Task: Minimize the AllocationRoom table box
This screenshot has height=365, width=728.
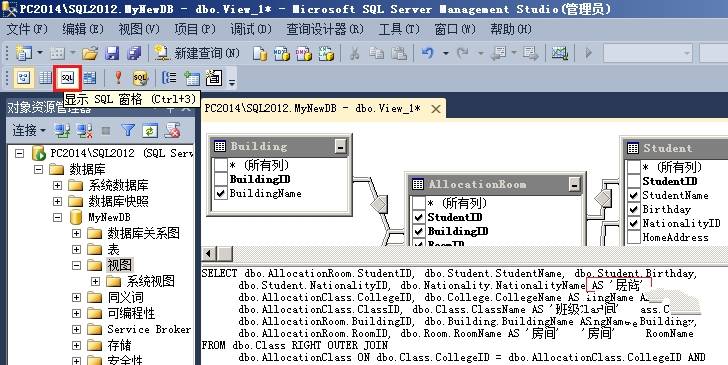Action: coord(574,184)
